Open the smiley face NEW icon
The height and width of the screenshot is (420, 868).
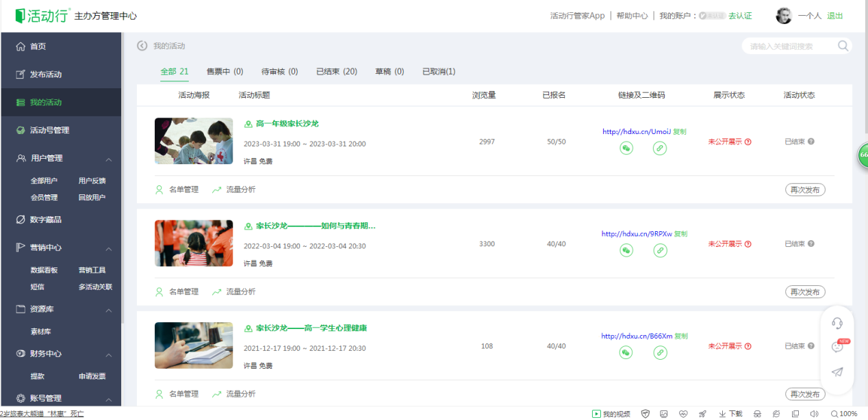(837, 347)
